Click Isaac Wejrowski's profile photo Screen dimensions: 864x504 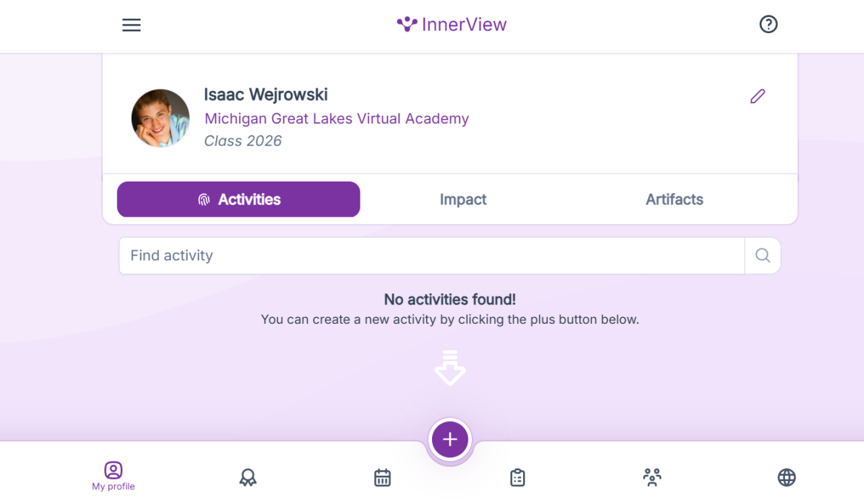161,118
